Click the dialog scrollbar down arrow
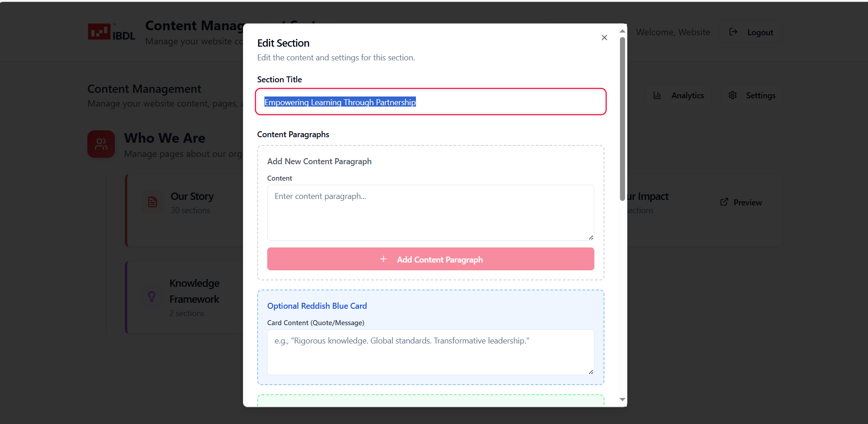 click(622, 399)
